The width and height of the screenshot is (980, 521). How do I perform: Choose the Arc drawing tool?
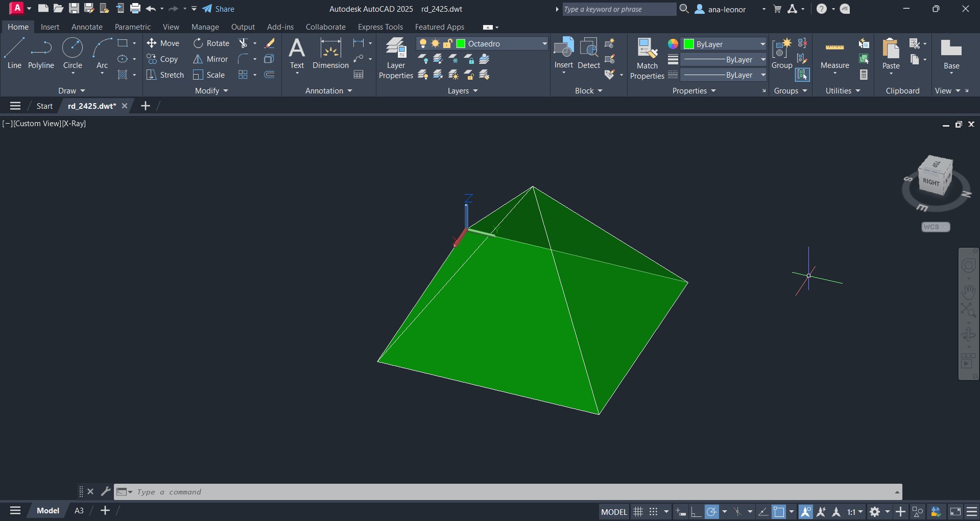[102, 54]
